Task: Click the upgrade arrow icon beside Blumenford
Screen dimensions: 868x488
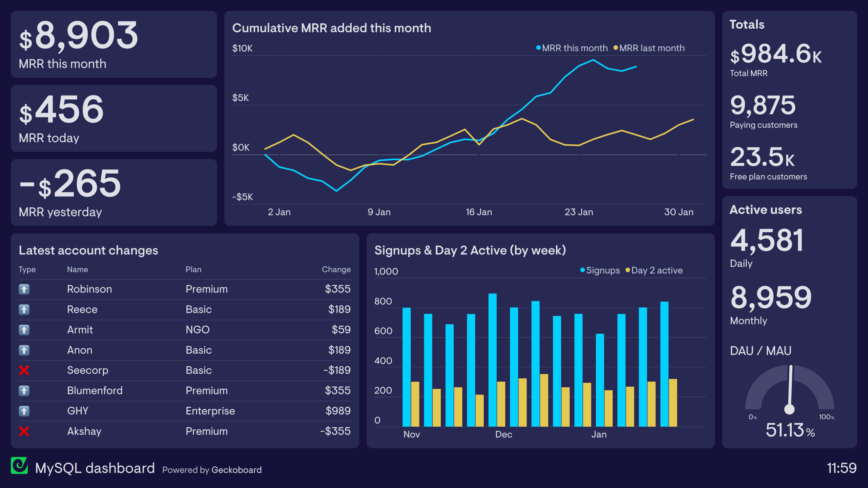Action: [x=24, y=391]
